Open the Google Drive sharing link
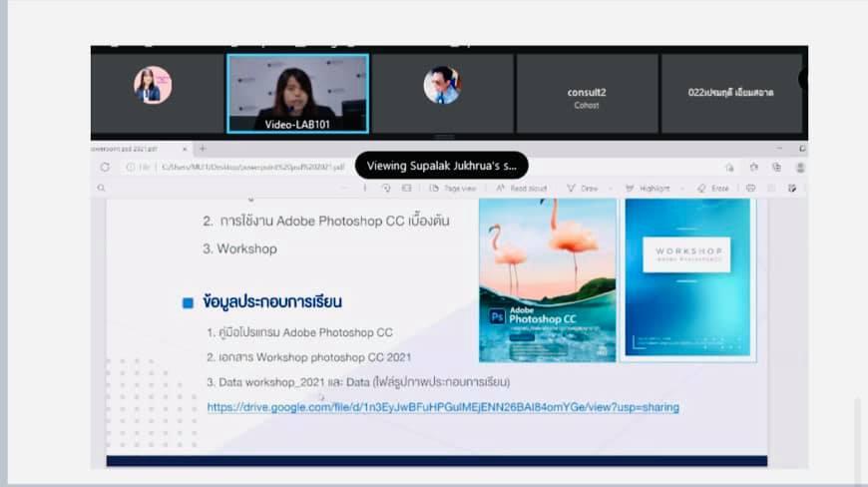This screenshot has height=487, width=868. coord(443,407)
